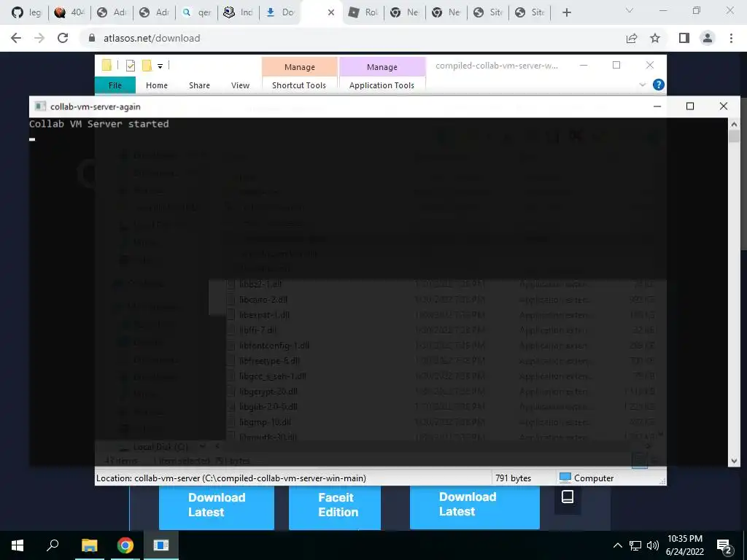Open Chrome from taskbar

click(x=125, y=545)
